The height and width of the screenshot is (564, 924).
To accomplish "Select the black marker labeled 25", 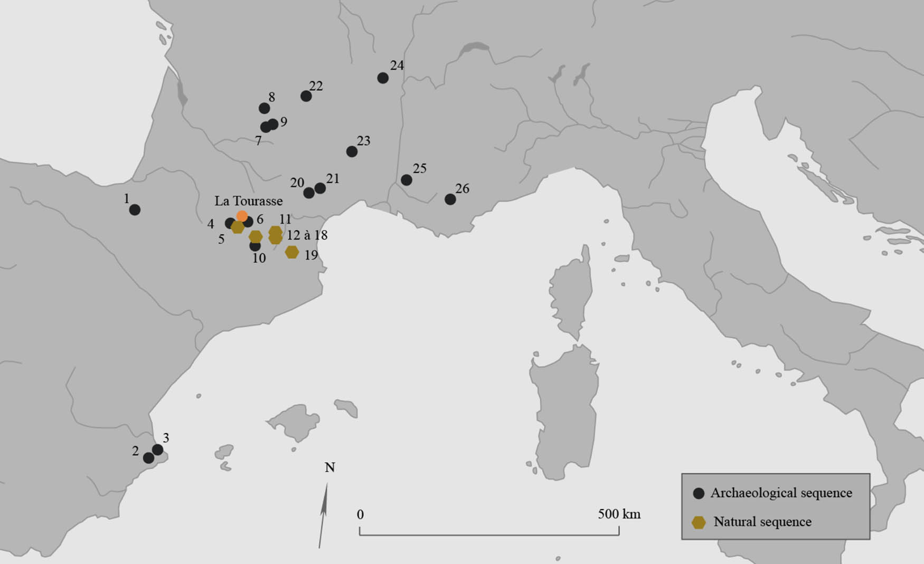I will [406, 180].
